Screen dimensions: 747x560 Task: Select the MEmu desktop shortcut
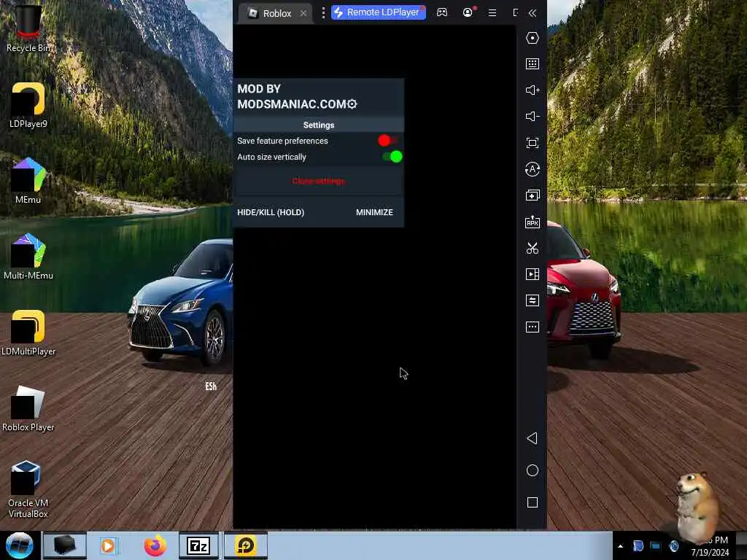[28, 181]
